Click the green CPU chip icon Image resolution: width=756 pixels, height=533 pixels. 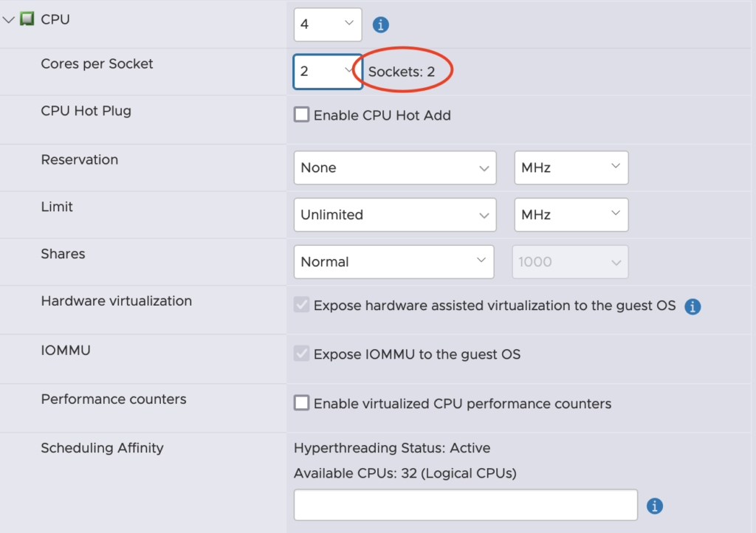tap(27, 20)
